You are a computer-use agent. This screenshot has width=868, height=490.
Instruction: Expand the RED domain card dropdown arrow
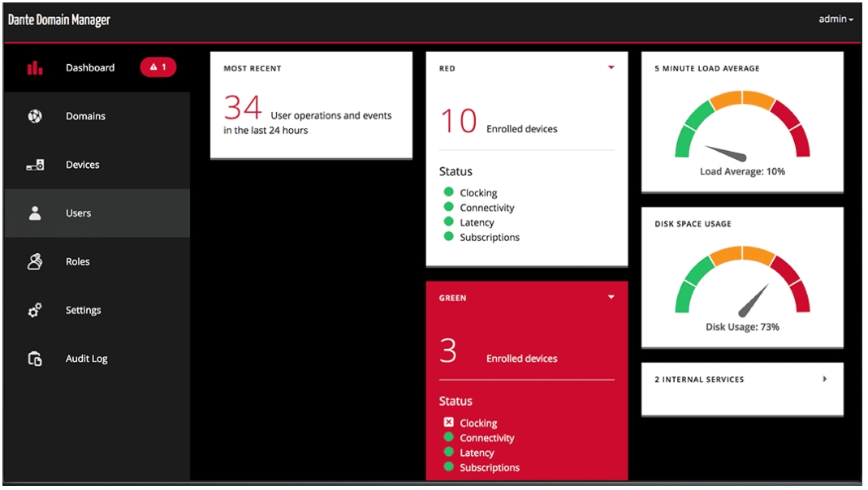pos(611,68)
